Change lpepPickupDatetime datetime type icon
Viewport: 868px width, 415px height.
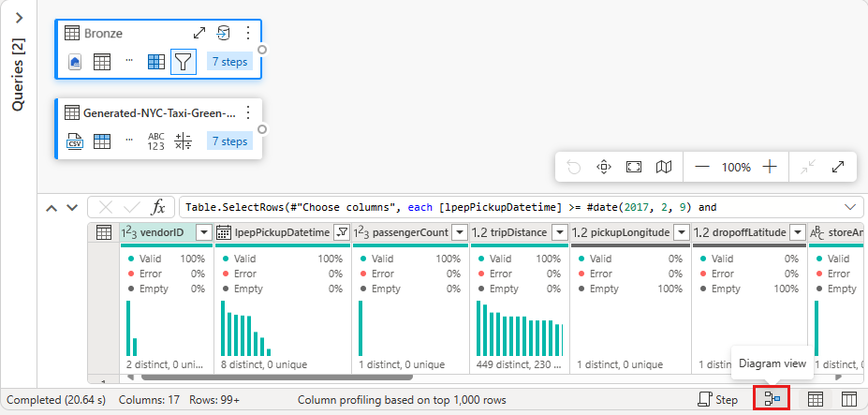tap(224, 232)
